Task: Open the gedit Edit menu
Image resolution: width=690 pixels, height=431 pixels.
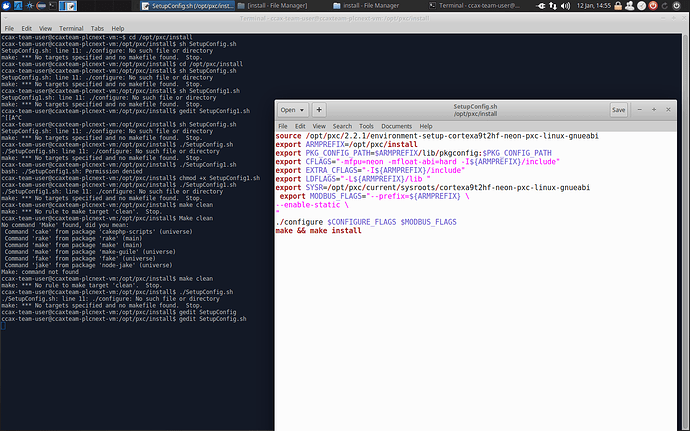Action: [x=300, y=126]
